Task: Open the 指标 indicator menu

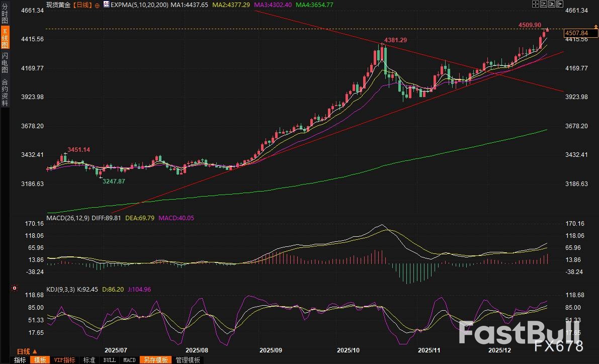Action: coord(20,360)
